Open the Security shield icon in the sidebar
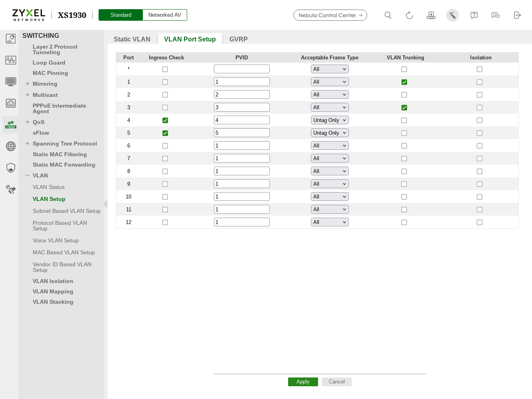 (10, 167)
